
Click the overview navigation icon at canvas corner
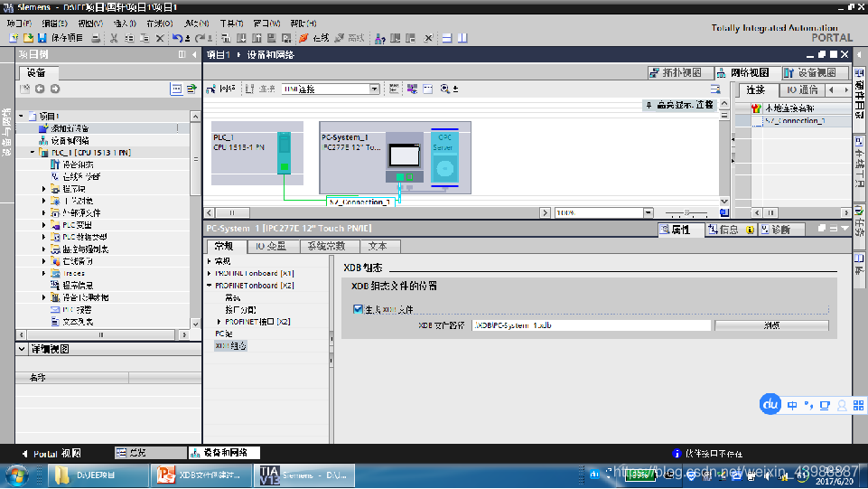pyautogui.click(x=724, y=212)
